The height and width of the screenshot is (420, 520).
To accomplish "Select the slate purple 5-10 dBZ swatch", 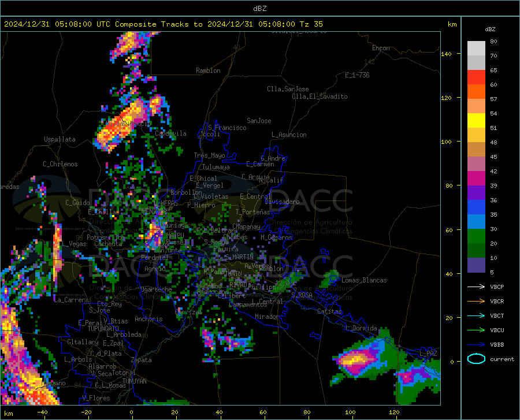I will [x=476, y=265].
